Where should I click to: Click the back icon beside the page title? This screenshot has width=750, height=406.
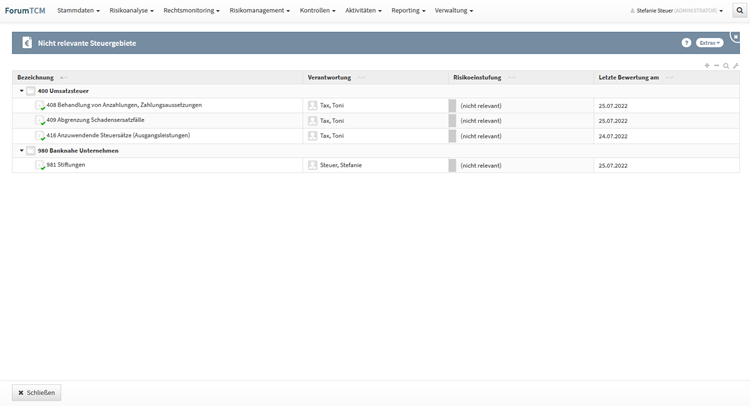[26, 43]
